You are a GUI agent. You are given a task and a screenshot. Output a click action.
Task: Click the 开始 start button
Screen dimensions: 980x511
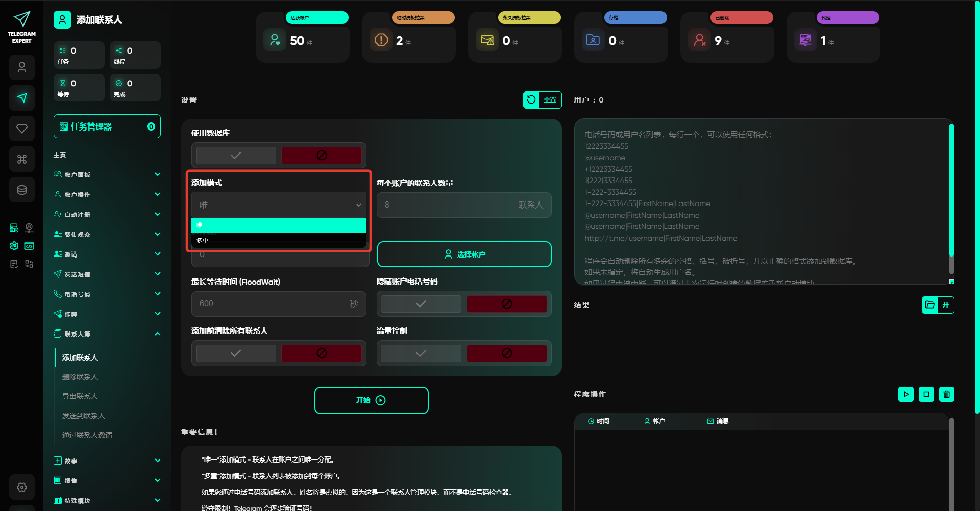point(371,400)
